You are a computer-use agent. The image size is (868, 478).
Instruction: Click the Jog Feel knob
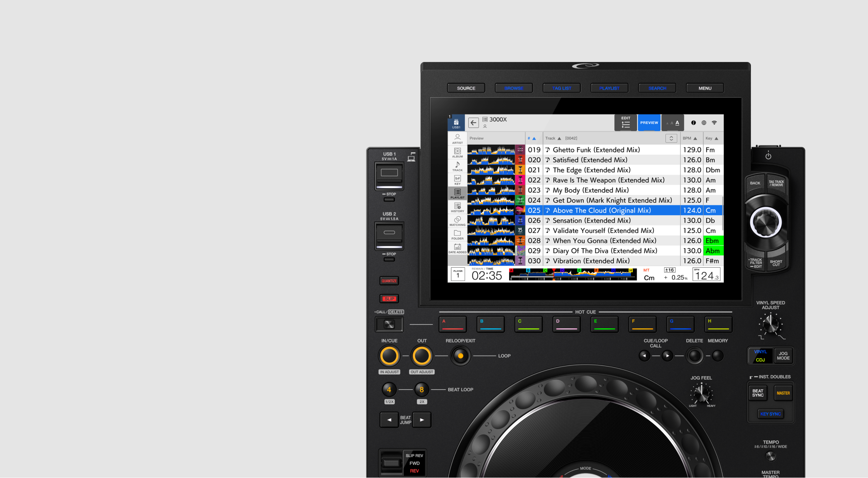[702, 393]
